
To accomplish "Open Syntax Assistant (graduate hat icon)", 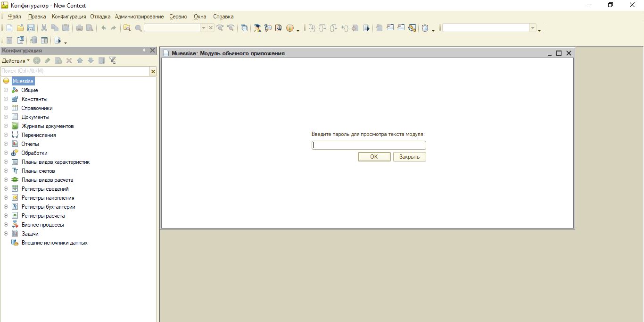I will click(x=257, y=28).
